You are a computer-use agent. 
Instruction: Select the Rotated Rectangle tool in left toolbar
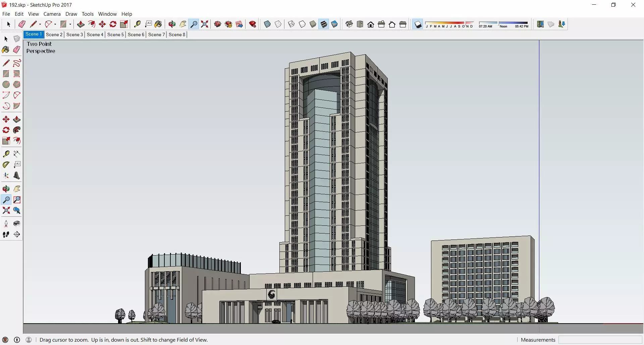tap(17, 74)
